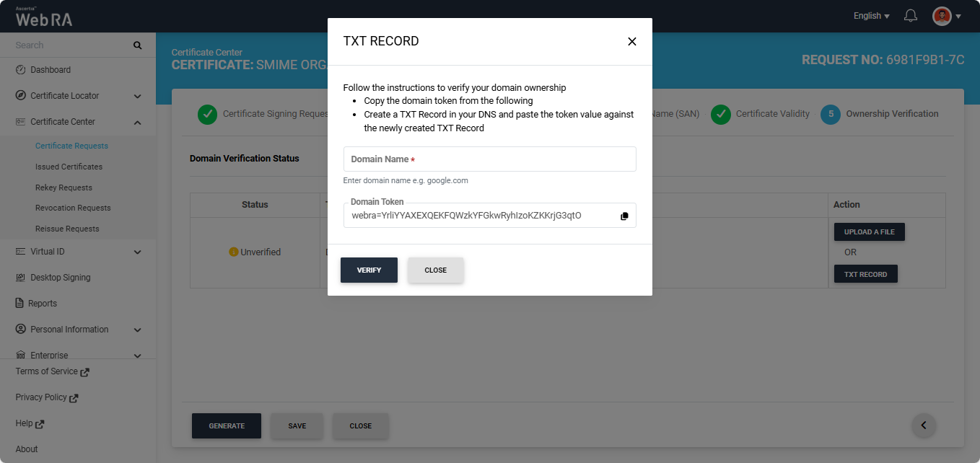Click the CLOSE button in the dialog

click(436, 270)
